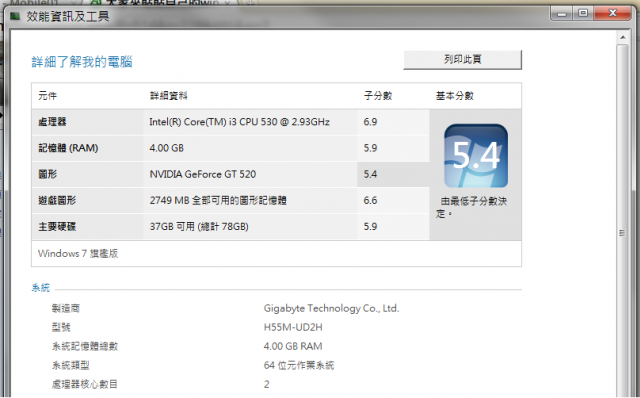Click the 系統記憶體總數 label
This screenshot has height=398, width=640.
point(85,346)
